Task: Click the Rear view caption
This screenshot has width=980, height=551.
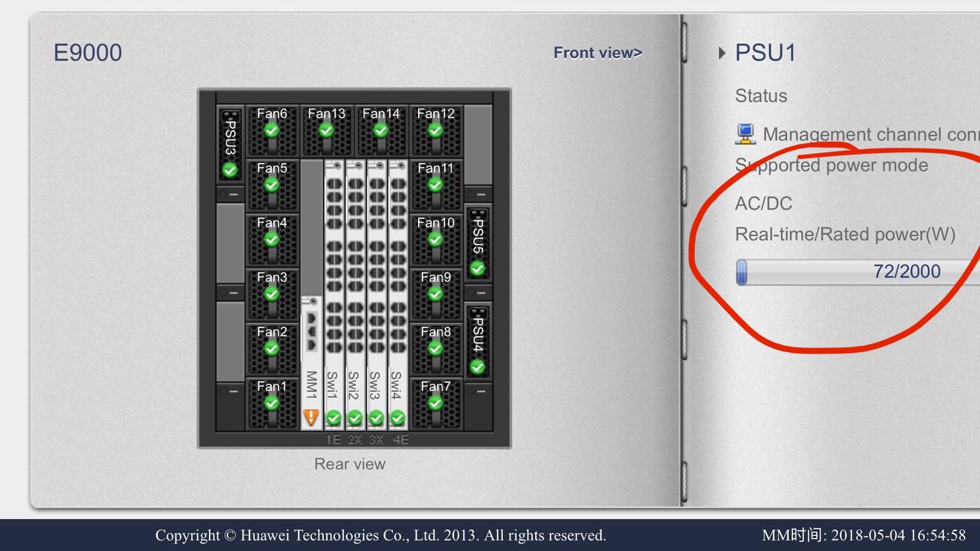Action: tap(350, 464)
